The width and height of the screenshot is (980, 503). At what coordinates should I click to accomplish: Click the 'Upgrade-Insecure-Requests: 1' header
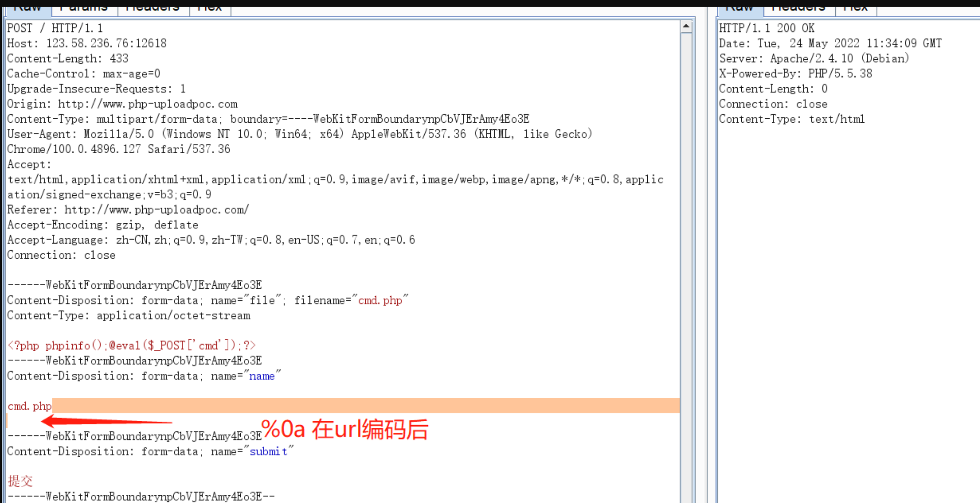(x=96, y=89)
